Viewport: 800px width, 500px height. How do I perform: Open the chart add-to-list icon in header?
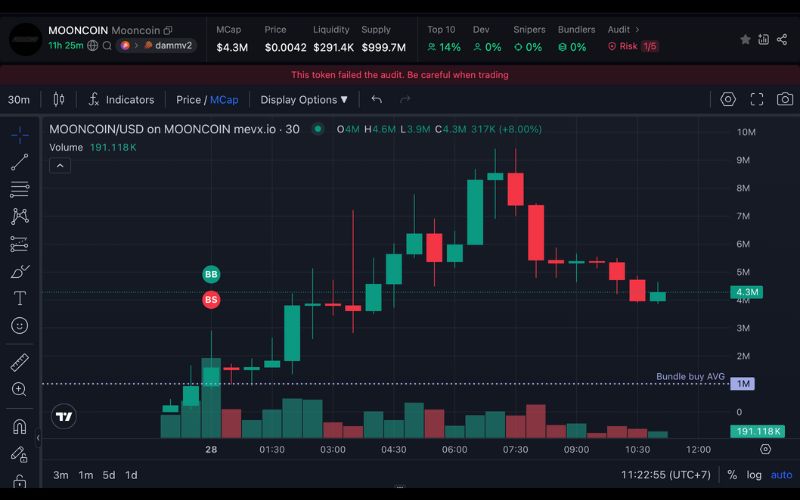763,39
